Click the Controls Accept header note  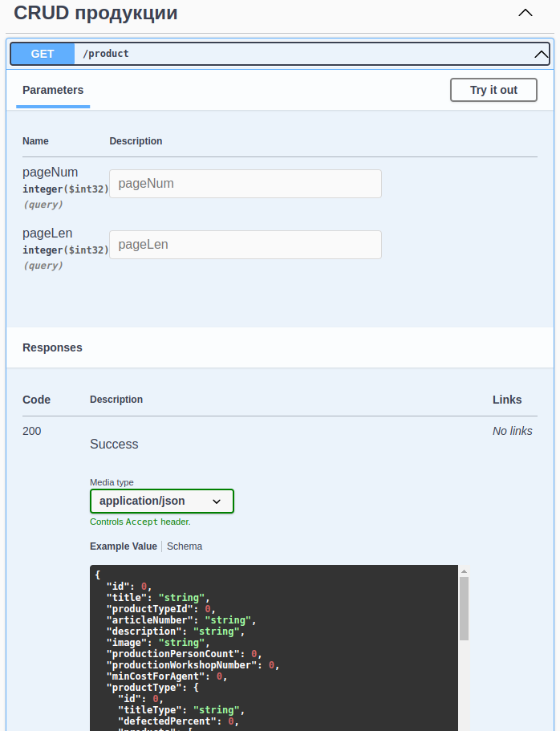[x=140, y=522]
